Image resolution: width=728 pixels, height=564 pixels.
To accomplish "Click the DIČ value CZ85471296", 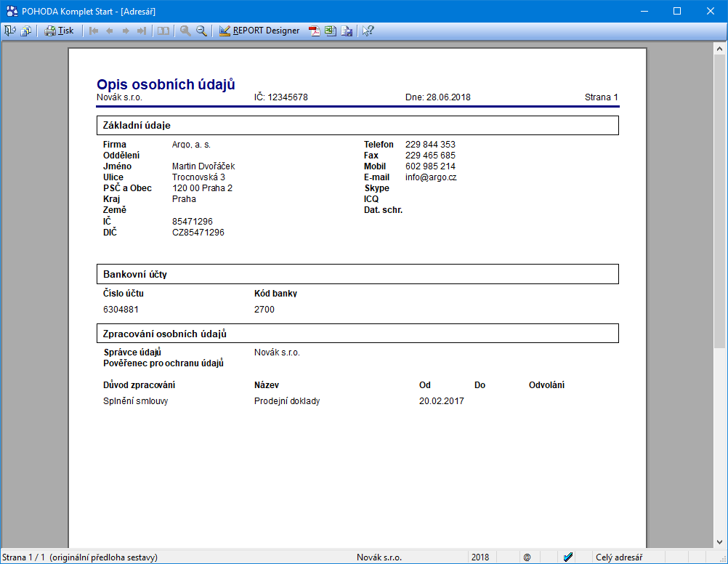I will coord(198,233).
